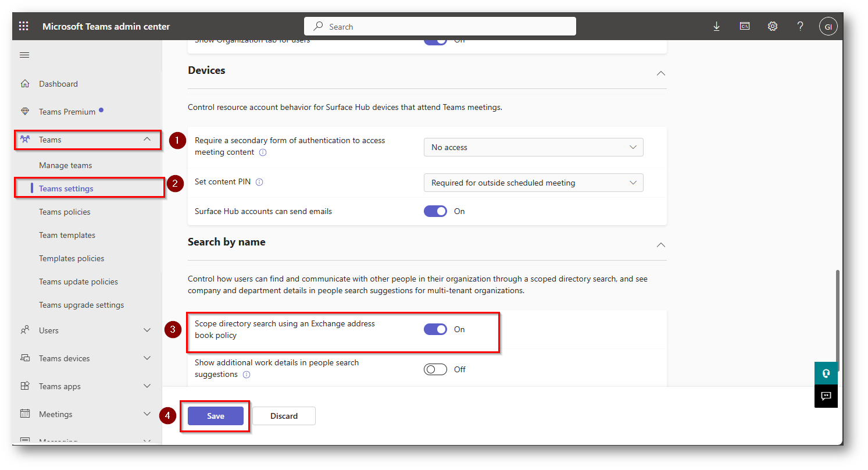868x470 pixels.
Task: Enable Show additional work details toggle
Action: point(435,369)
